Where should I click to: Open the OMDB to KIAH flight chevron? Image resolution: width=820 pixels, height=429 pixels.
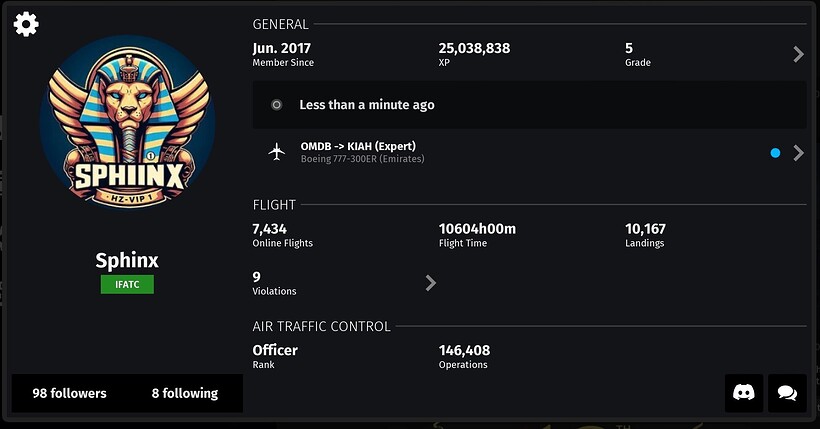(x=799, y=153)
